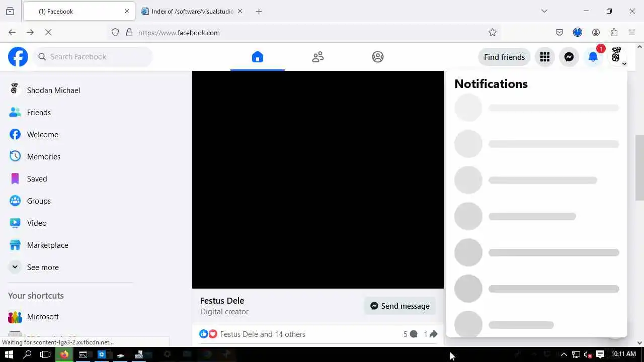Close the Facebook browser tab
This screenshot has height=362, width=644.
[127, 11]
